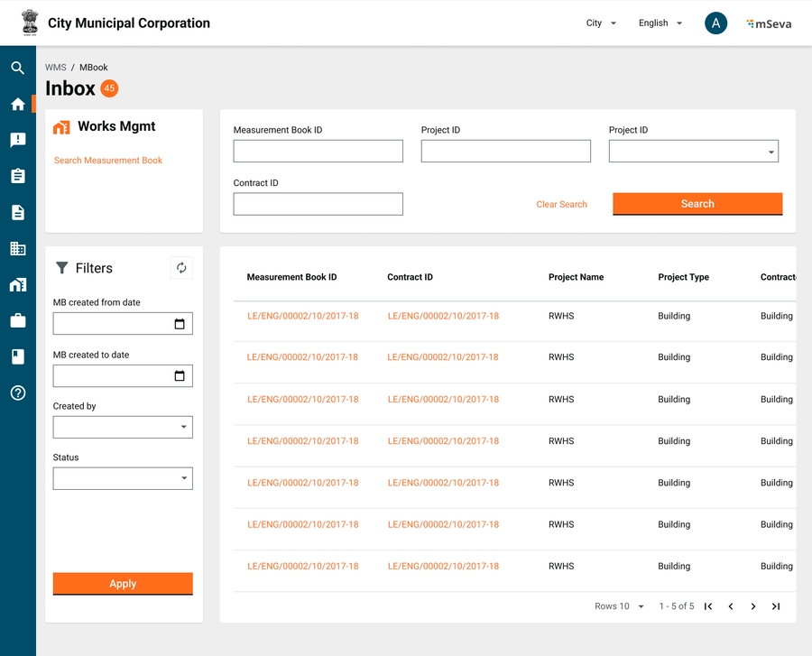
Task: Open the Home icon in sidebar
Action: pos(17,104)
